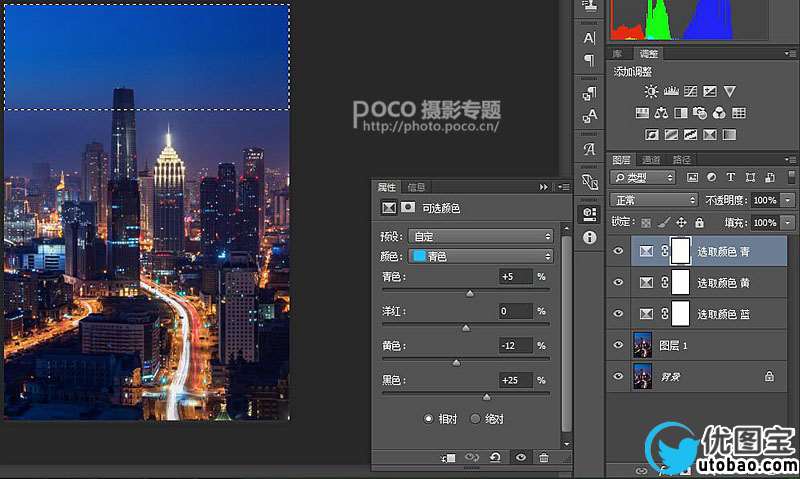Screen dimensions: 800x479
Task: Switch to the 通道 channels tab
Action: [x=651, y=159]
